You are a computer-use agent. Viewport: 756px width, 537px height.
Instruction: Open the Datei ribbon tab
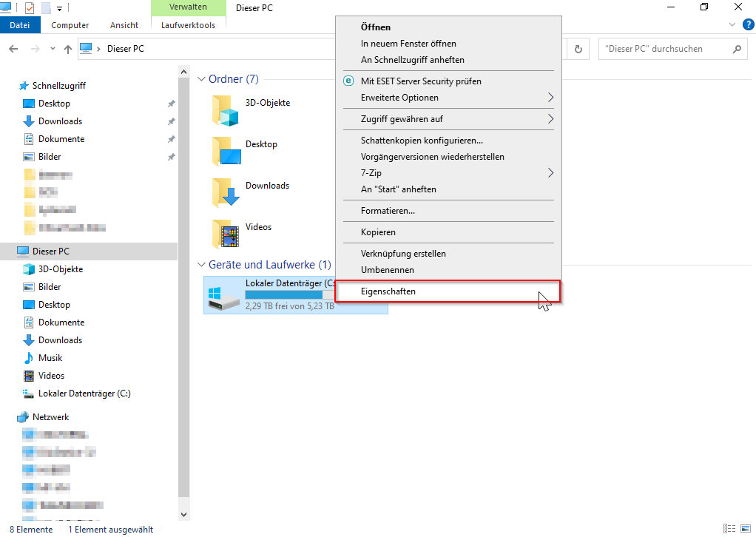click(20, 25)
